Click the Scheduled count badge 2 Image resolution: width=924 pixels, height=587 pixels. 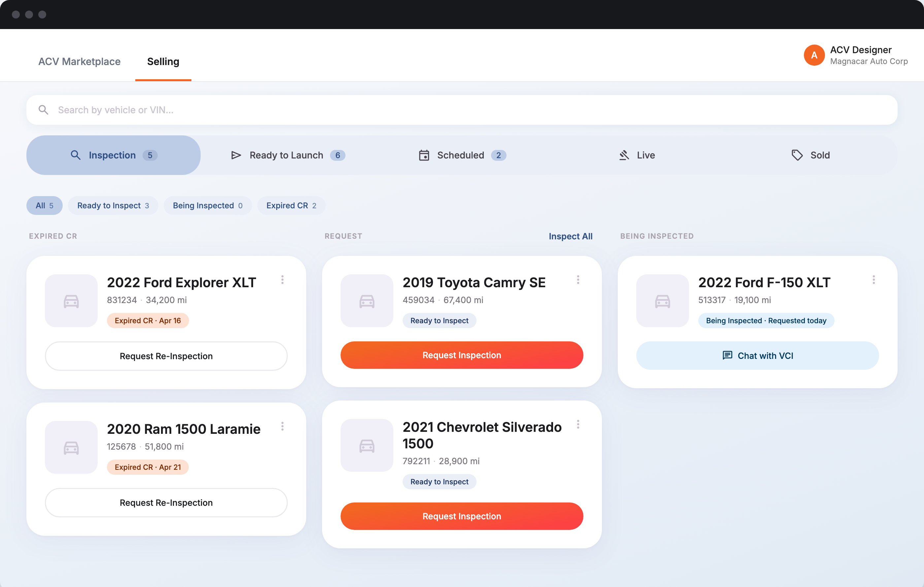point(498,155)
